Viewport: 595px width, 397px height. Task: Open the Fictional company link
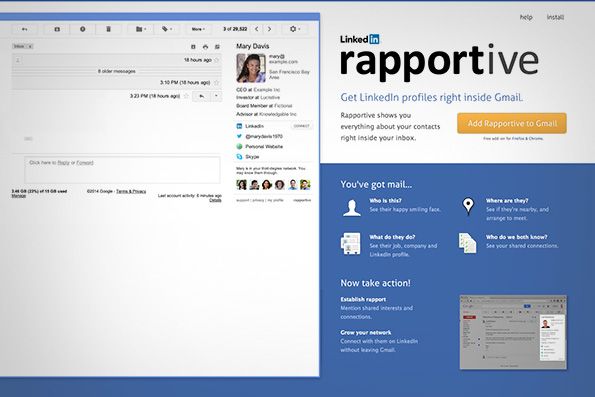point(283,106)
